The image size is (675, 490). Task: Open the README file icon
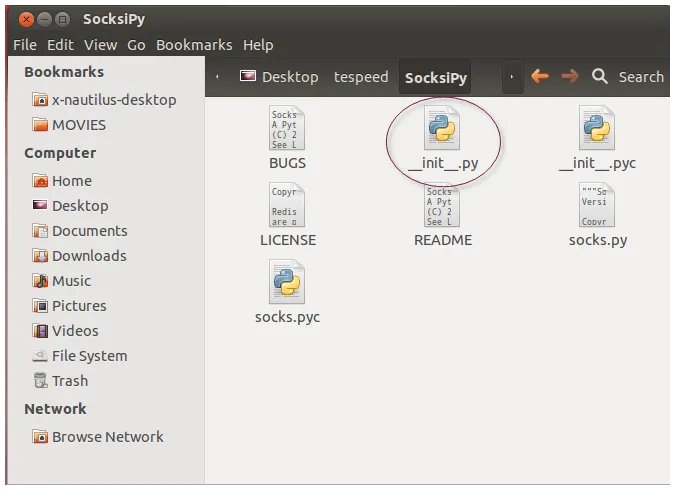point(442,206)
